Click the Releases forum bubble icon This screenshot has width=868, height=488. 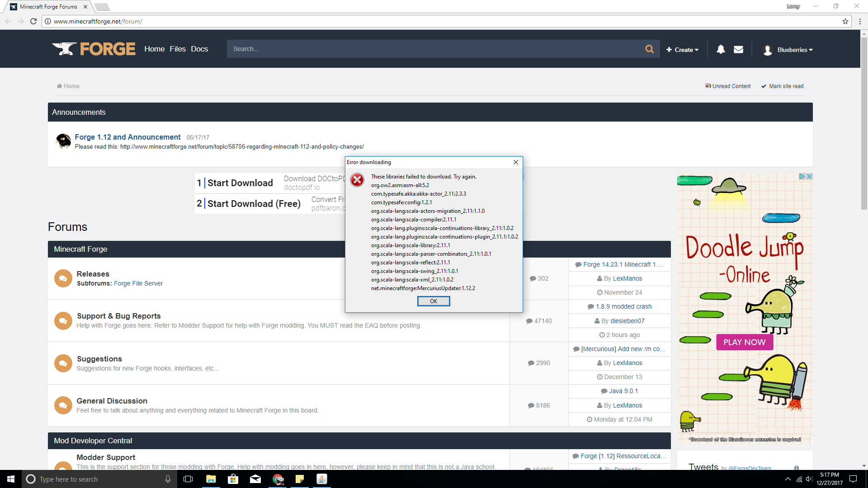coord(63,278)
